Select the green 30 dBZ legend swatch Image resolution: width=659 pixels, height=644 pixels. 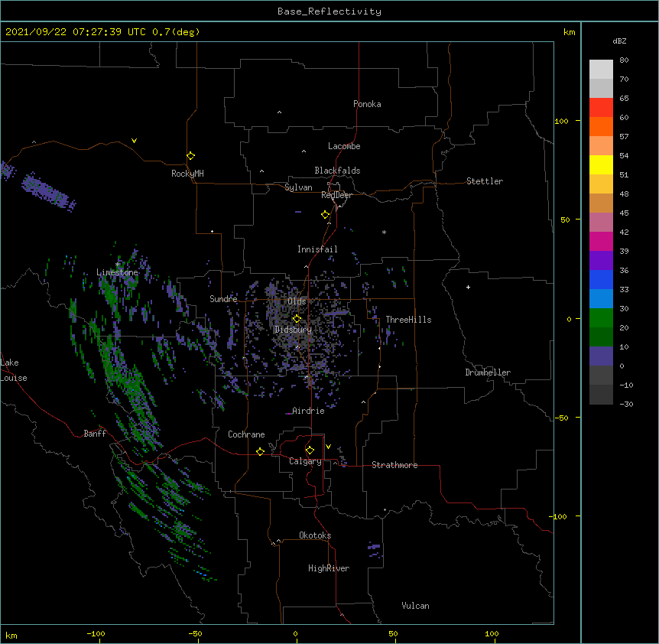[x=601, y=318]
